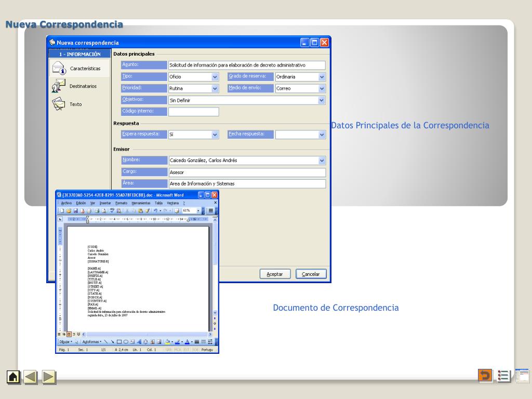Click the Aceptar button
The image size is (532, 399).
click(275, 274)
